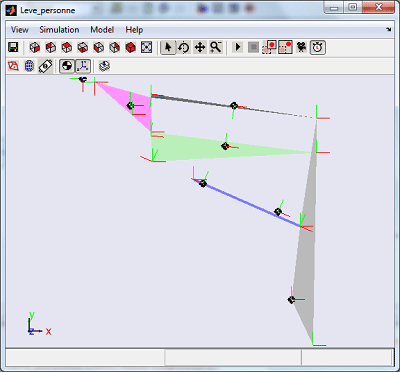
Task: Select the sixth standard view cube icon
Action: pos(114,47)
